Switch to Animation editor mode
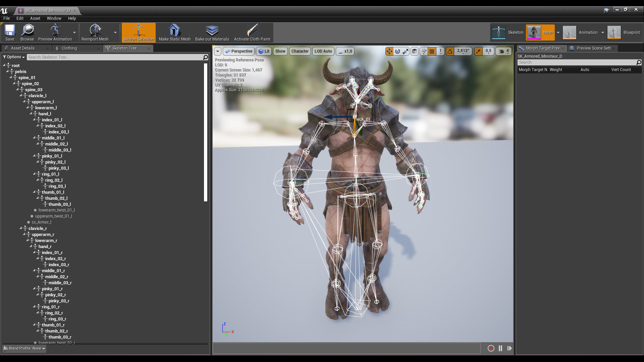644x362 pixels. click(580, 33)
